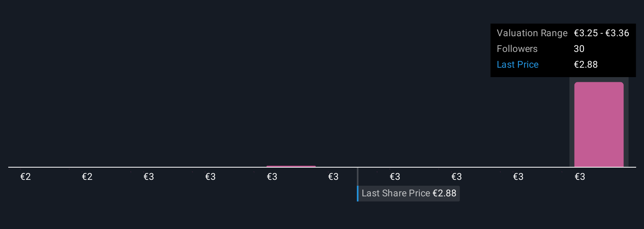Click blue accent edge of Last Share Price tag
The image size is (644, 229).
pos(358,194)
